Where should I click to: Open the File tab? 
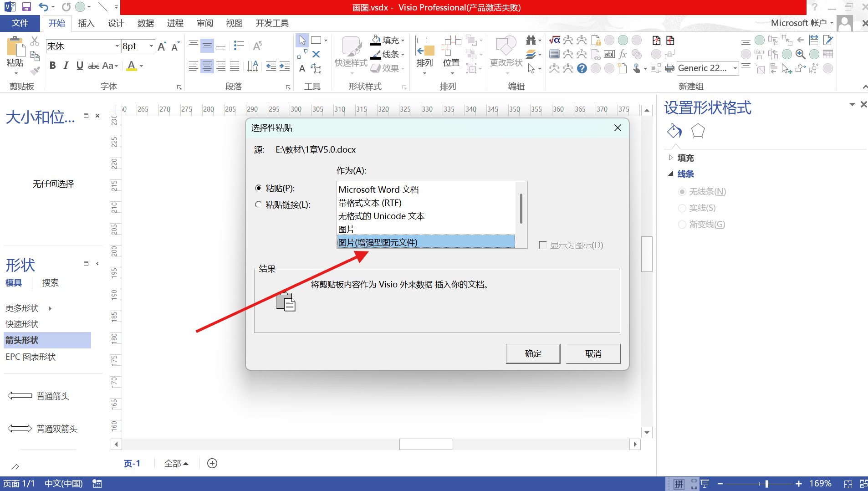click(20, 23)
